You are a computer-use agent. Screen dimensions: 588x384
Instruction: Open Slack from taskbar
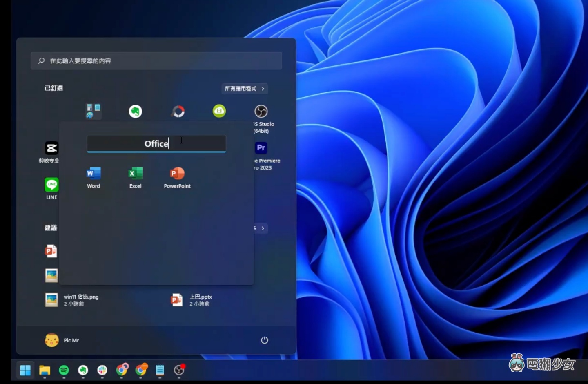(x=102, y=370)
